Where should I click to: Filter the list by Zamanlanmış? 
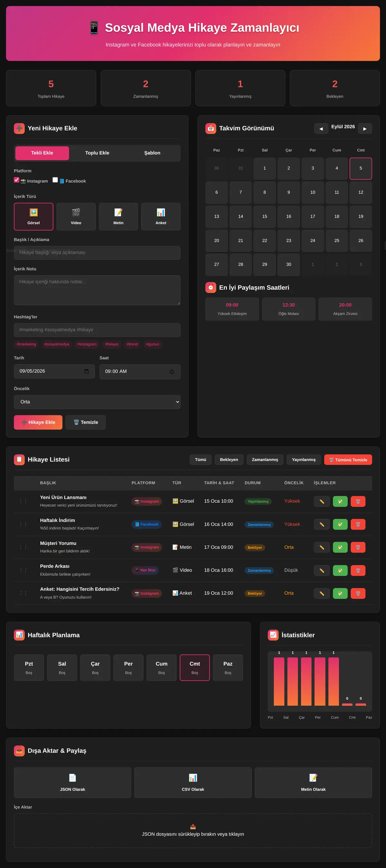pyautogui.click(x=265, y=460)
